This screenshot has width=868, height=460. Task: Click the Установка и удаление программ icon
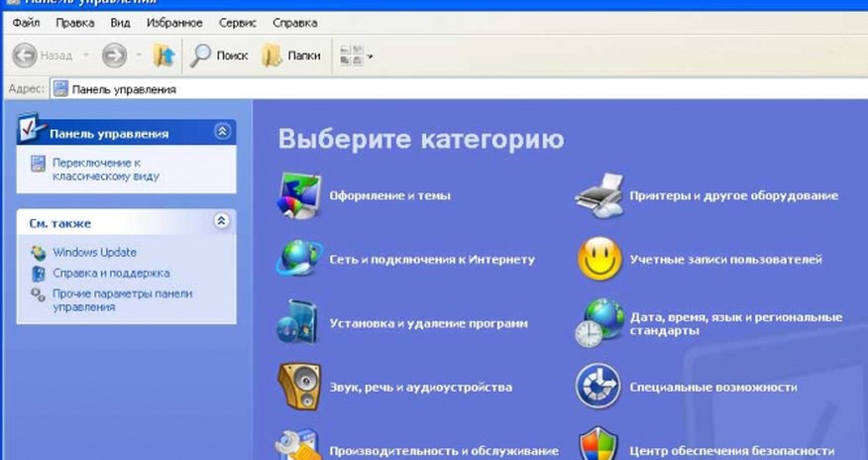coord(297,321)
